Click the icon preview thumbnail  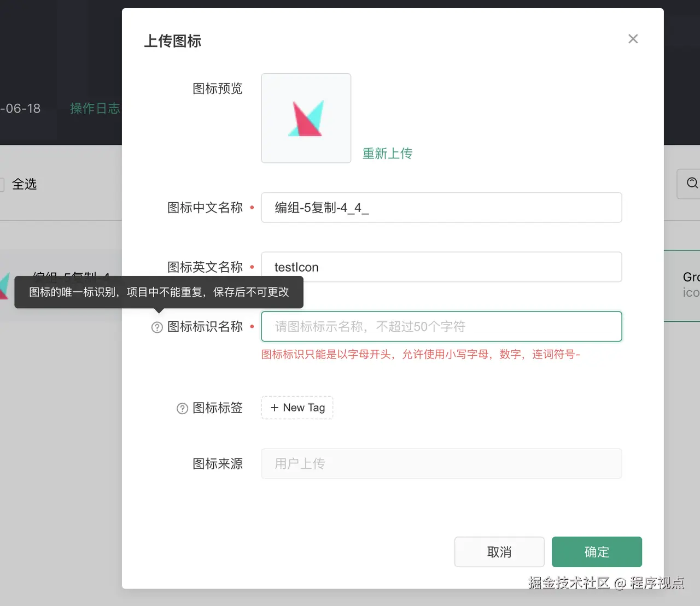306,118
